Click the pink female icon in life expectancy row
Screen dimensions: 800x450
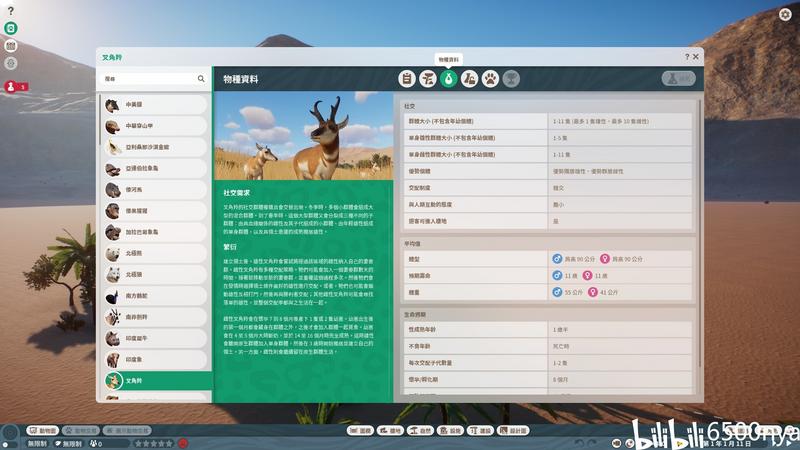587,276
